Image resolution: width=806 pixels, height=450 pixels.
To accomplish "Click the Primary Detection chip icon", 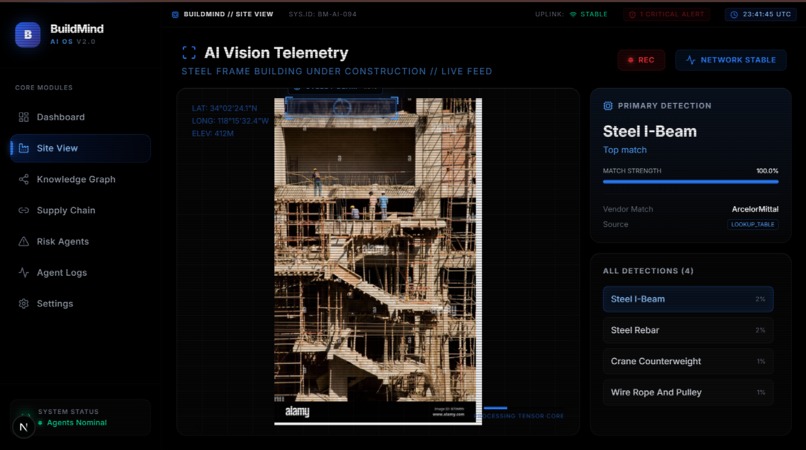I will coord(608,106).
